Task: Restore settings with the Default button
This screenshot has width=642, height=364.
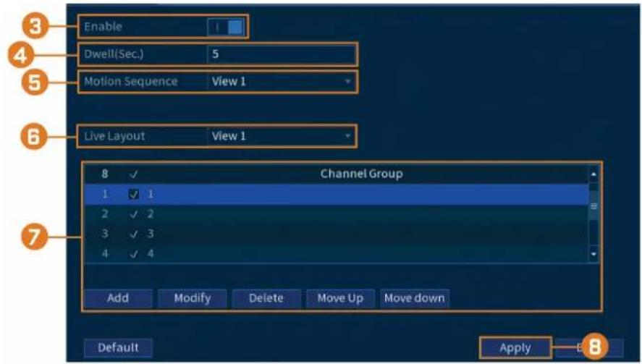Action: (118, 347)
